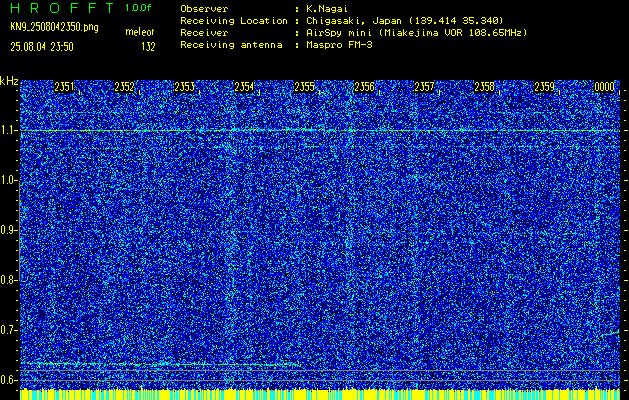Image resolution: width=629 pixels, height=400 pixels.
Task: Select the Maspro FM-3 antenna text
Action: click(x=339, y=45)
